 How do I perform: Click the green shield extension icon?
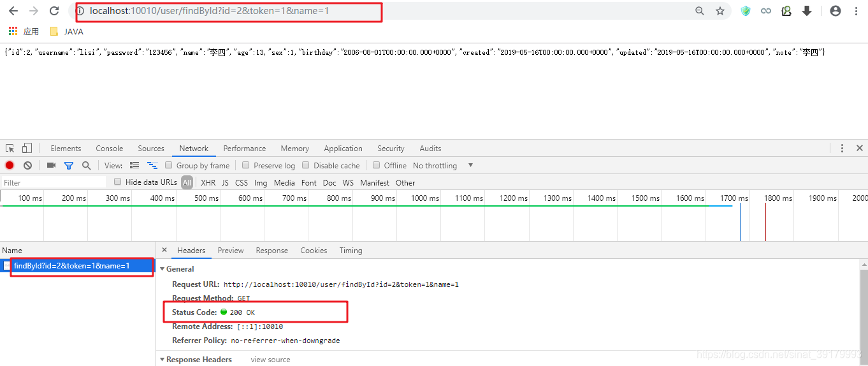coord(746,11)
